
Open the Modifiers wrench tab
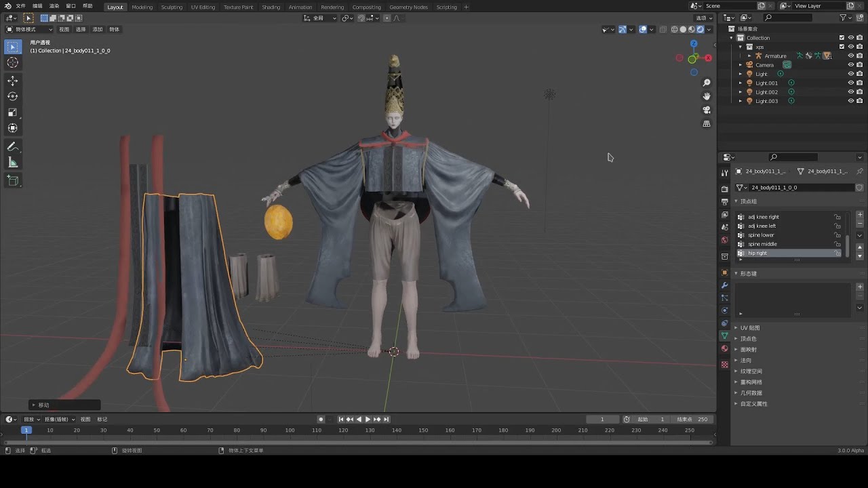[x=724, y=285]
